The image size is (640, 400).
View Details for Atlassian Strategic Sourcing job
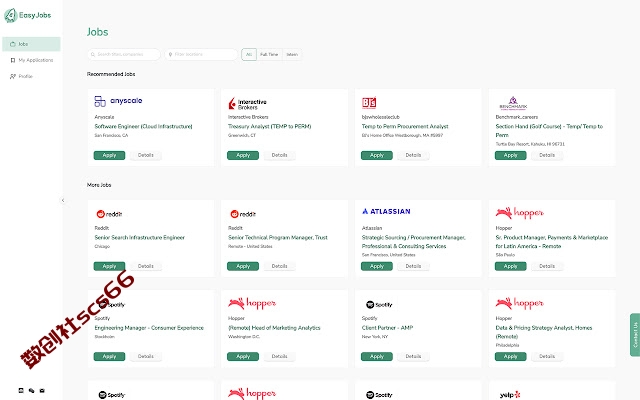(413, 266)
